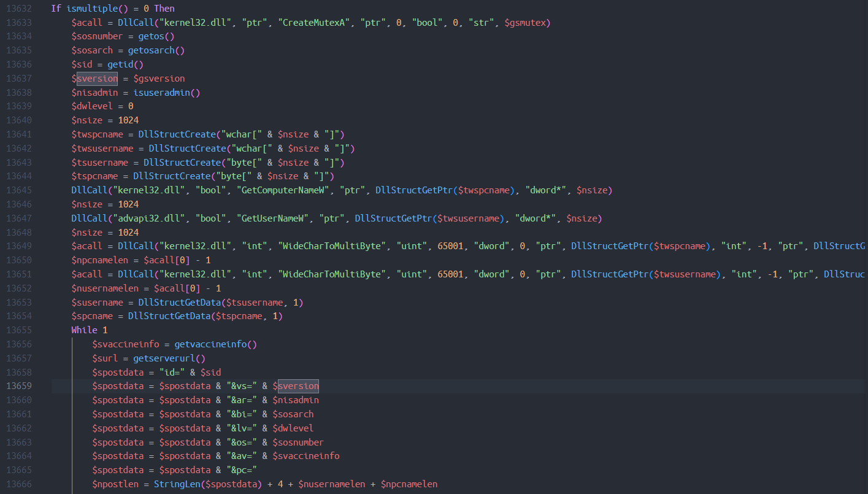868x494 pixels.
Task: Click $surl on line 13657
Action: pyautogui.click(x=105, y=358)
